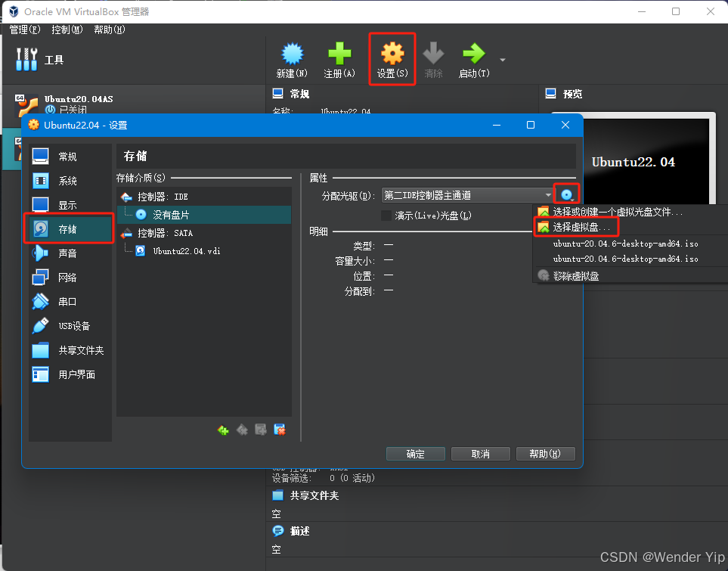Select the 控制器: SATA tree entry
Screen dimensions: 728x571
[204, 233]
